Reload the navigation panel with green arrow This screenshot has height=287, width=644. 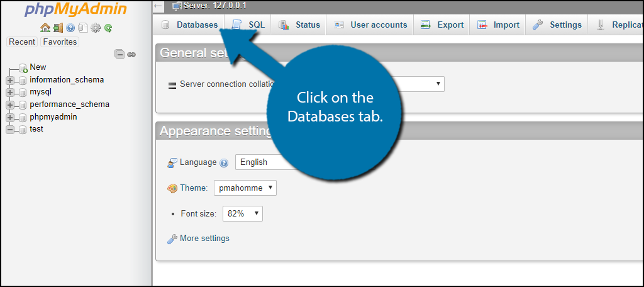(108, 28)
